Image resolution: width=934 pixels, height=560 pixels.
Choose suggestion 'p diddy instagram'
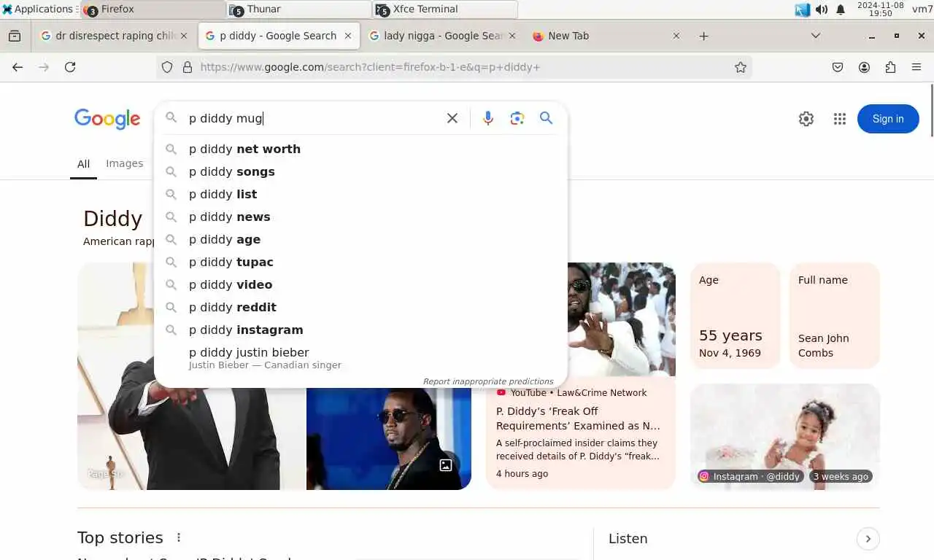point(360,330)
